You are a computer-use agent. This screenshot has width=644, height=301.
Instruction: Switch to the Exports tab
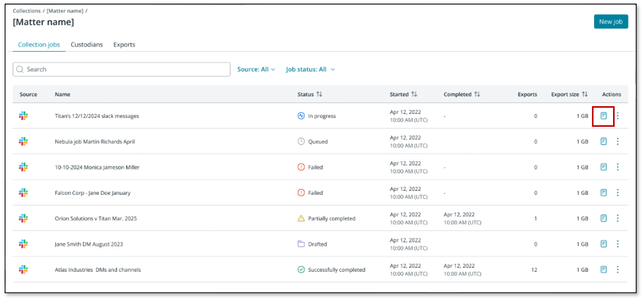coord(124,45)
